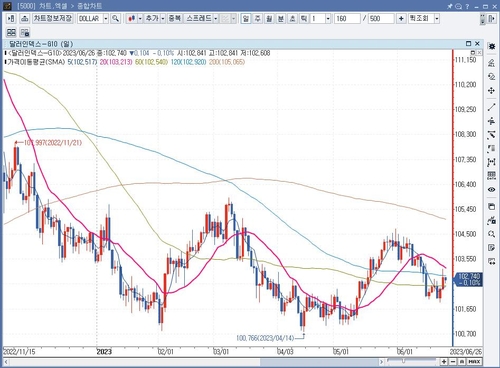500x368 pixels.
Task: Select the move crosshair tool icon
Action: tap(491, 91)
